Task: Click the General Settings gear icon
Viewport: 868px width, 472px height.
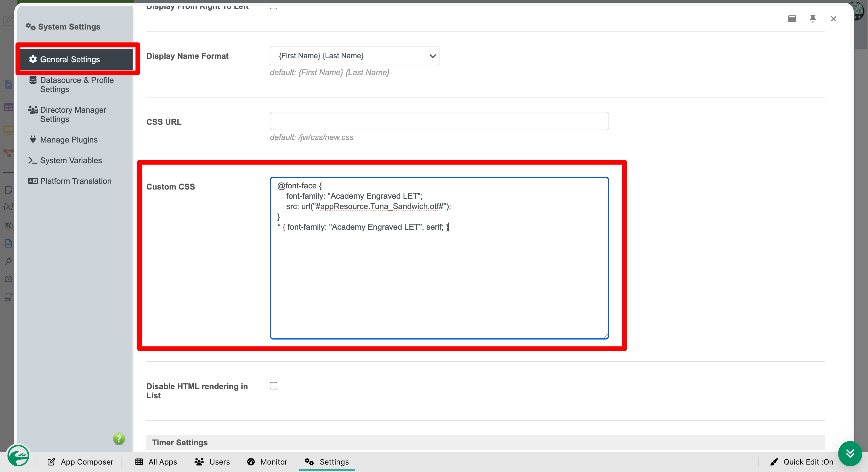Action: coord(33,59)
